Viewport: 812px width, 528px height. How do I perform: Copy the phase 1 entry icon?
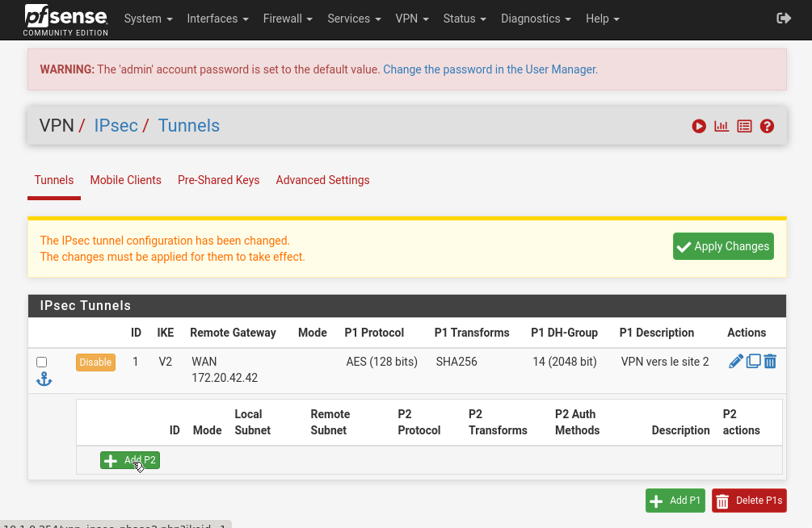(753, 362)
